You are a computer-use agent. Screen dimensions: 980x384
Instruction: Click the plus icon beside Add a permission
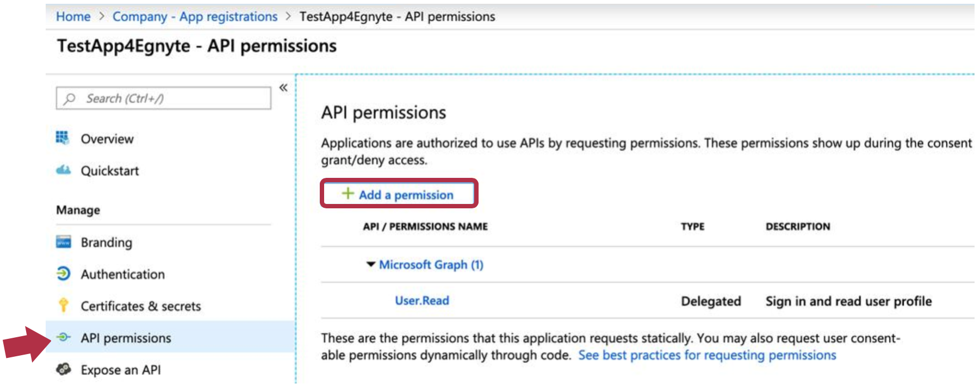coord(348,194)
